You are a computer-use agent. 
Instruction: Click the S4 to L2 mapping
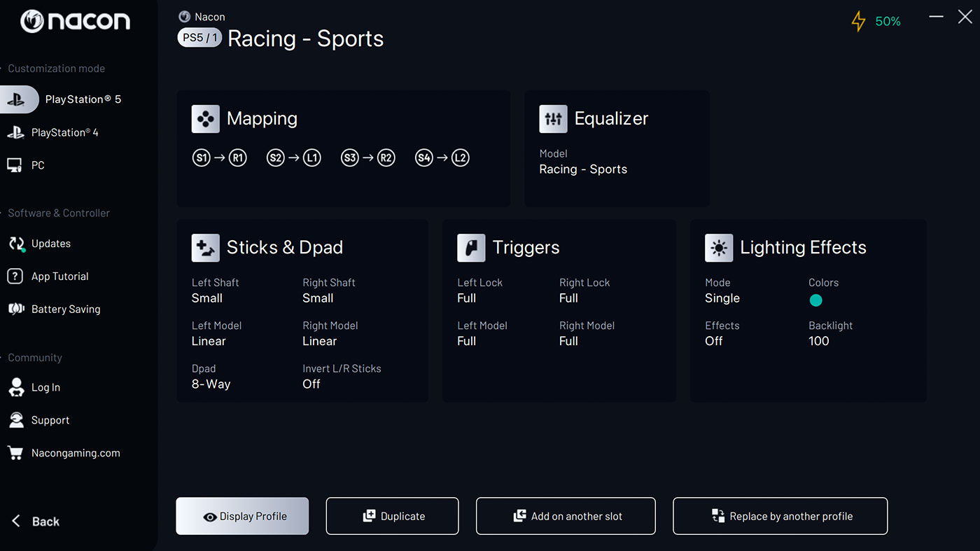click(442, 158)
